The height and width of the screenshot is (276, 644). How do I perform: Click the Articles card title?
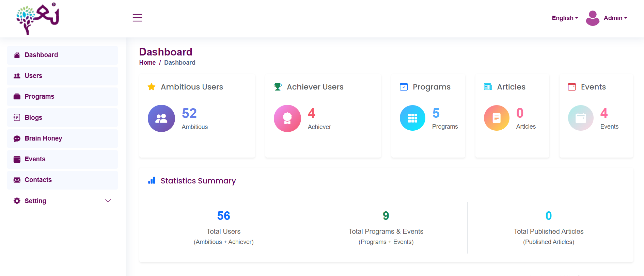point(511,87)
